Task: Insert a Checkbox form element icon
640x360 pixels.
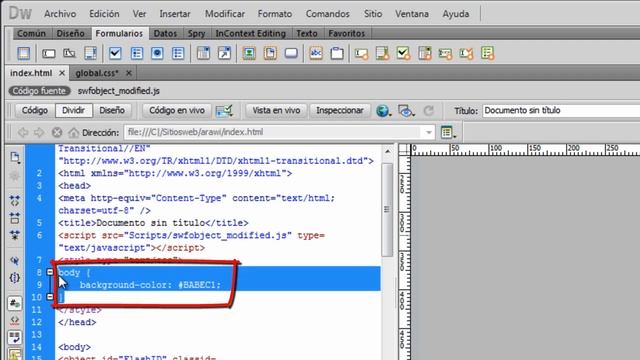Action: click(115, 53)
